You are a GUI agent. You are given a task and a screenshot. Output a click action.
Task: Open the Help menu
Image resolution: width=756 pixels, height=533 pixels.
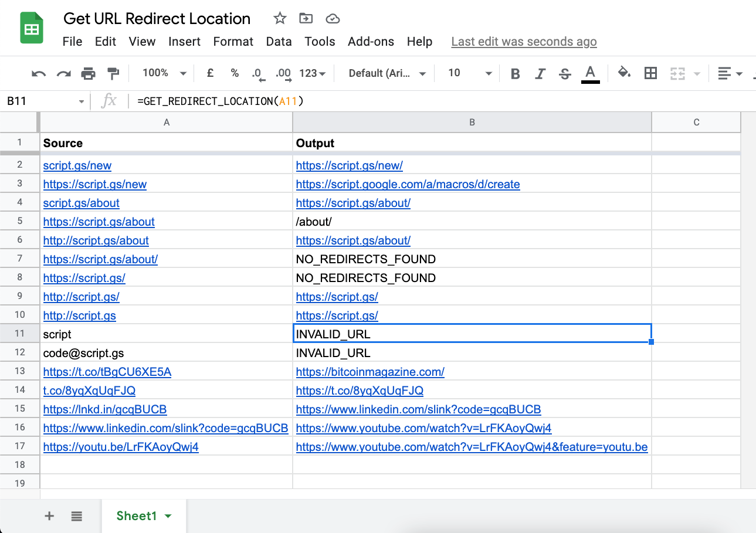click(419, 42)
